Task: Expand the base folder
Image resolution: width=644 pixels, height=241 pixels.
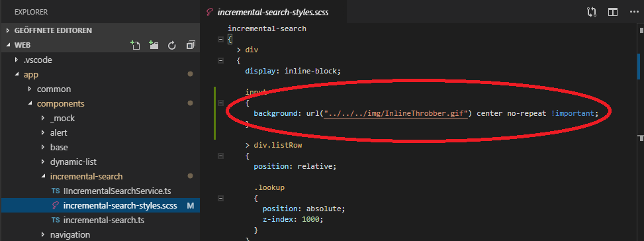Action: (x=43, y=148)
